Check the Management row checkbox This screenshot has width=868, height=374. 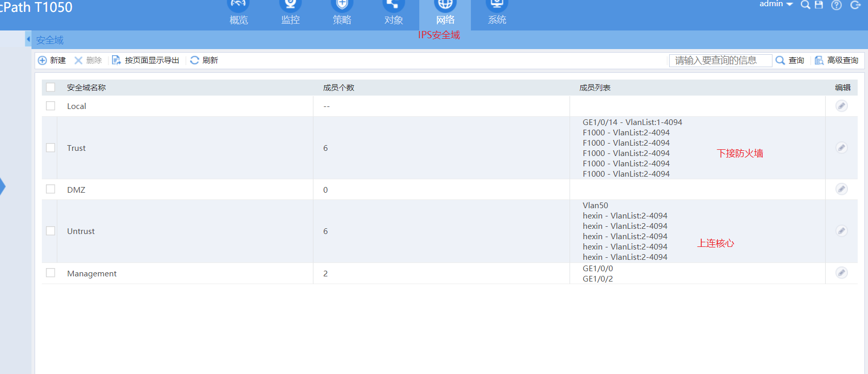[x=51, y=273]
